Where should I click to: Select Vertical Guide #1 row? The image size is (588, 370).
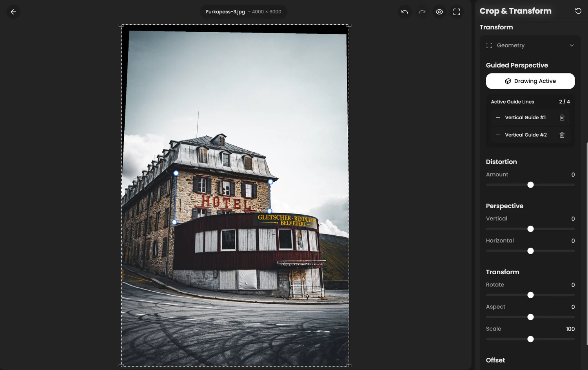pyautogui.click(x=530, y=118)
